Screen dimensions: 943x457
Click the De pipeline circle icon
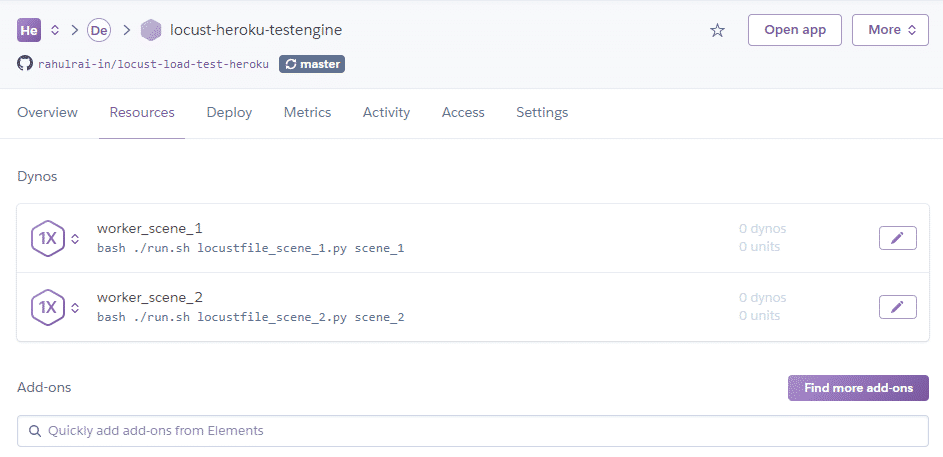point(99,30)
